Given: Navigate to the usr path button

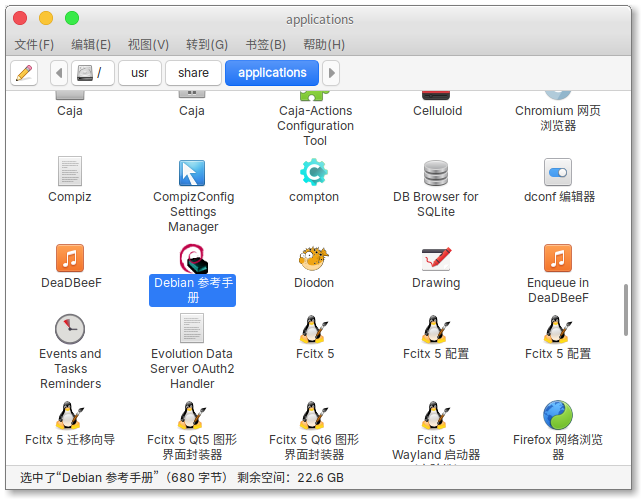Looking at the screenshot, I should coord(140,73).
